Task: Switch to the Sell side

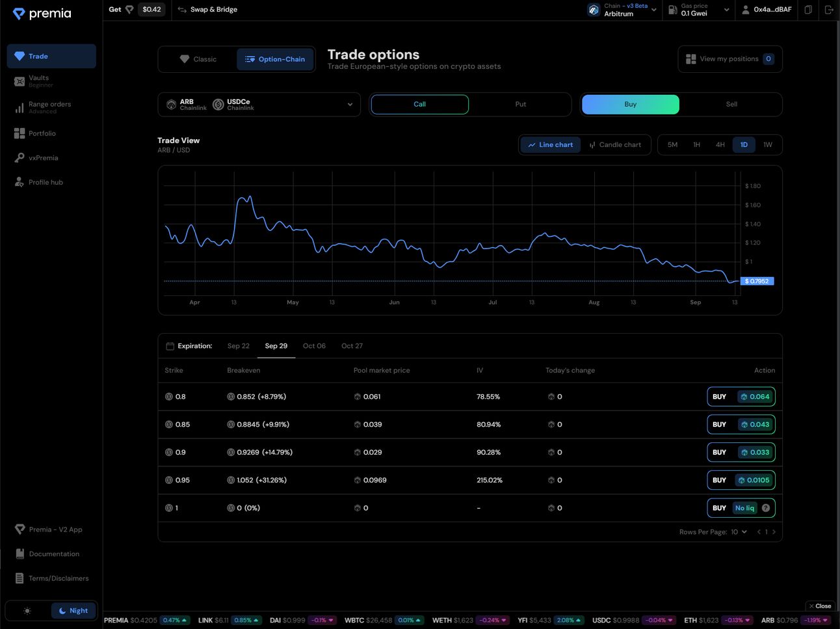Action: (x=731, y=104)
